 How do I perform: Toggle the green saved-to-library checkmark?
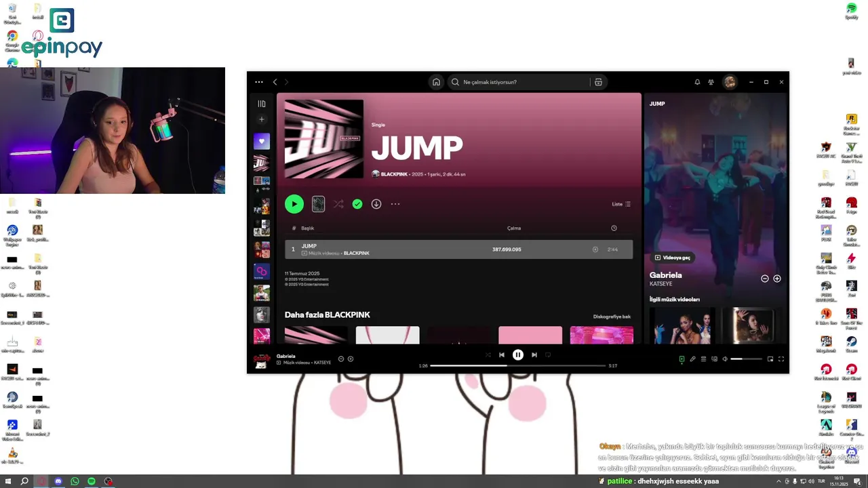click(x=357, y=204)
